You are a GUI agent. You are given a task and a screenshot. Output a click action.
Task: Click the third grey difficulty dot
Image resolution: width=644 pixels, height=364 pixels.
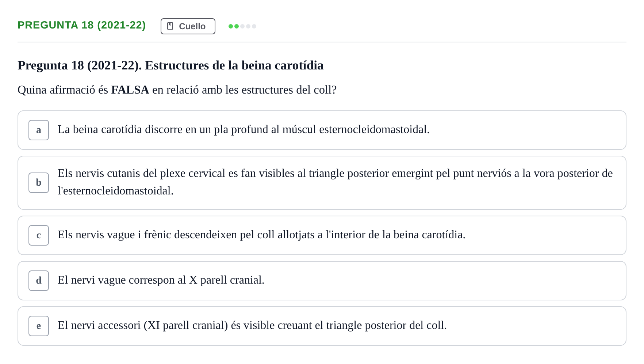(242, 26)
